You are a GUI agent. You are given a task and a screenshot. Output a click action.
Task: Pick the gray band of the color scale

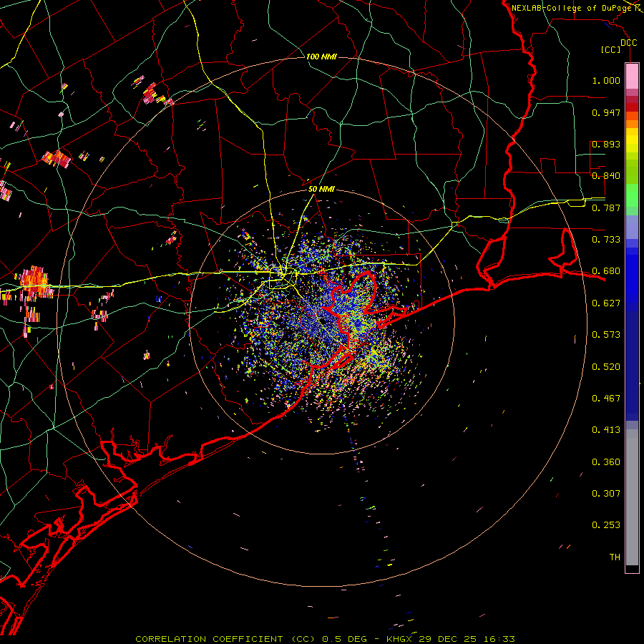pos(632,497)
